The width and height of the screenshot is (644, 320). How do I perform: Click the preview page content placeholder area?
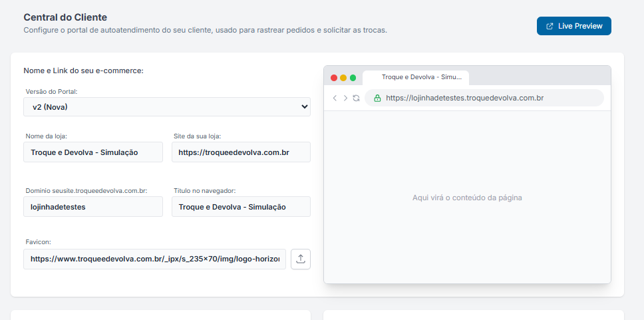tap(467, 198)
